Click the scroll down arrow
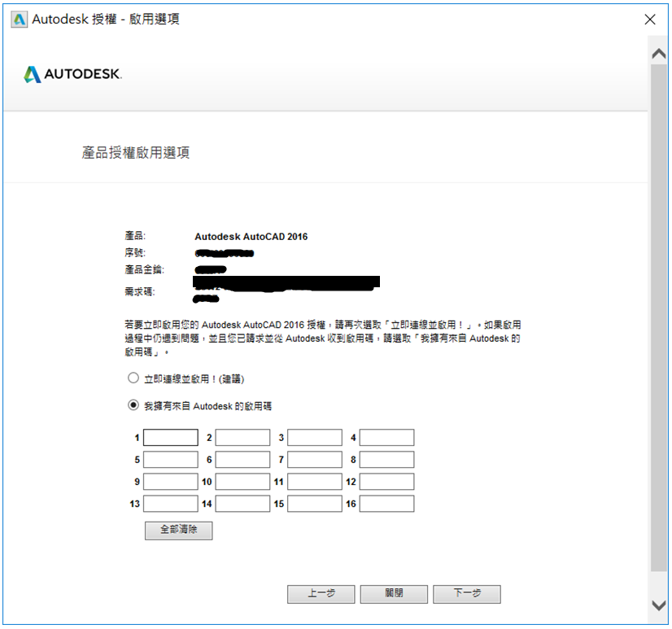 point(659,605)
